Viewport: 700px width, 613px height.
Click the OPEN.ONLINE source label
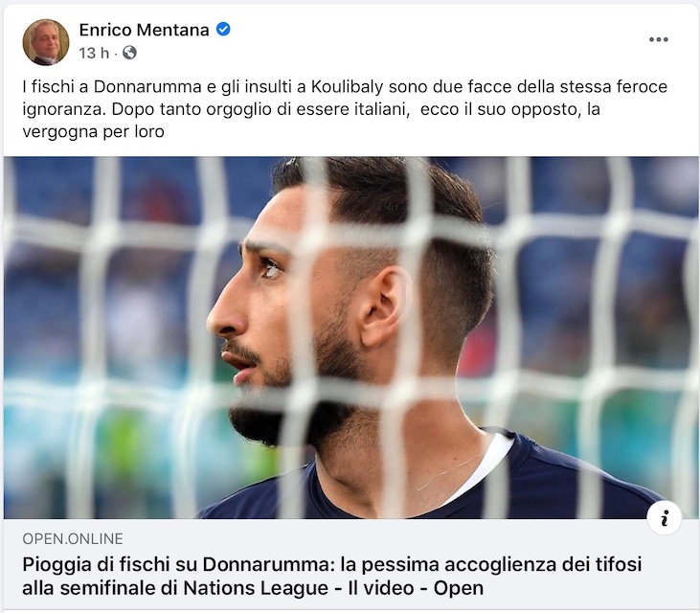point(73,539)
